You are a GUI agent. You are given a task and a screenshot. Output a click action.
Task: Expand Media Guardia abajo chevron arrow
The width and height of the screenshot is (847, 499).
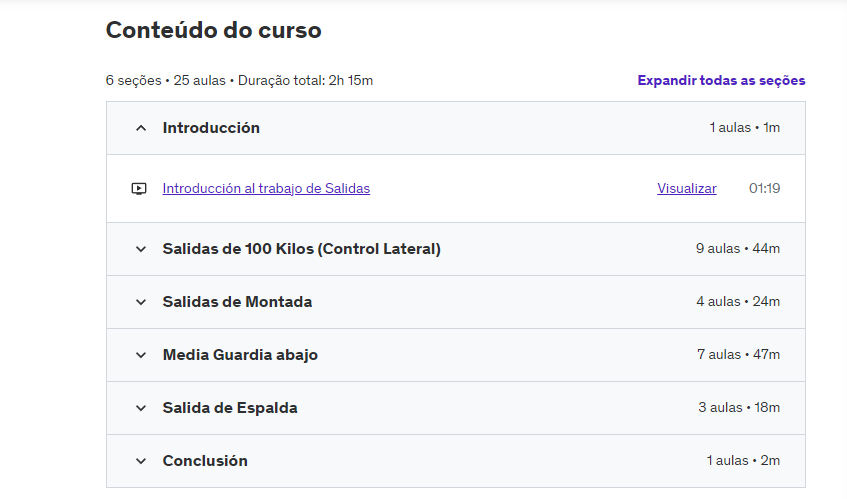tap(141, 355)
